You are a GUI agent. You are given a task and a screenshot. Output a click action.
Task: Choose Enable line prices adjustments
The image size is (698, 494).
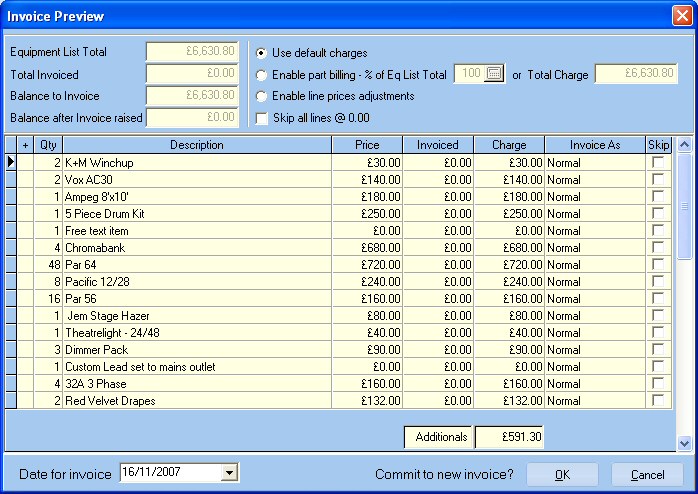262,96
